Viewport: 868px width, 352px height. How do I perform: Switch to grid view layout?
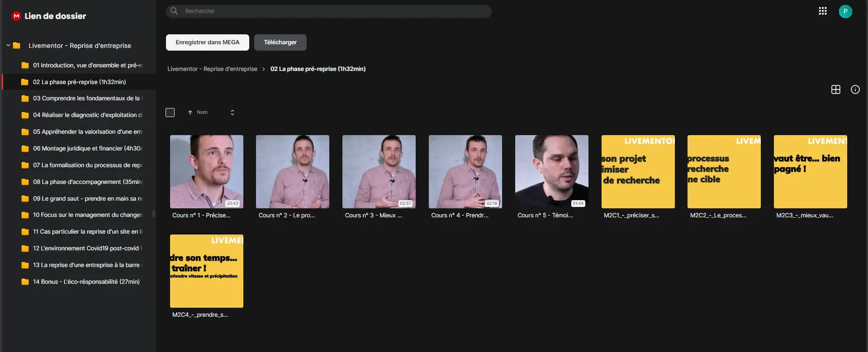coord(836,89)
